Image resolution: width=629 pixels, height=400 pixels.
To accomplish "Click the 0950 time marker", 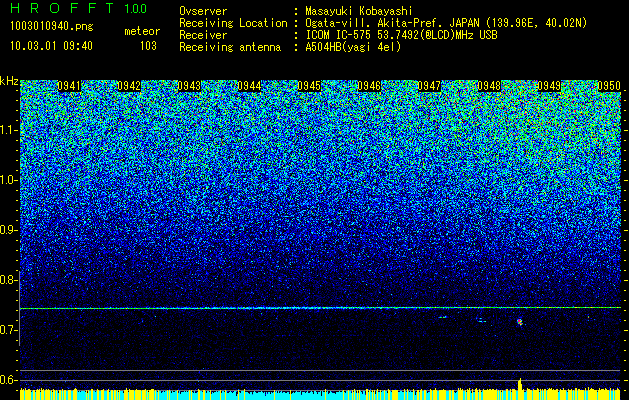I will point(609,86).
